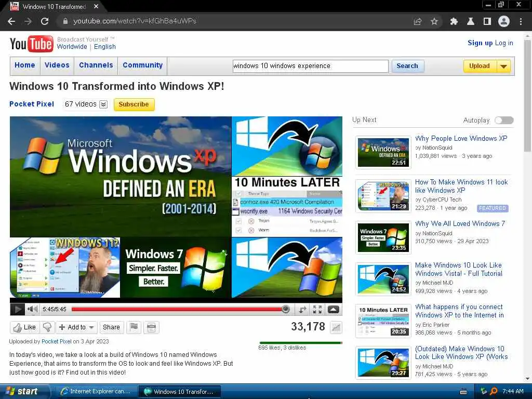Click the Sign up link
This screenshot has height=399, width=532.
pyautogui.click(x=480, y=43)
